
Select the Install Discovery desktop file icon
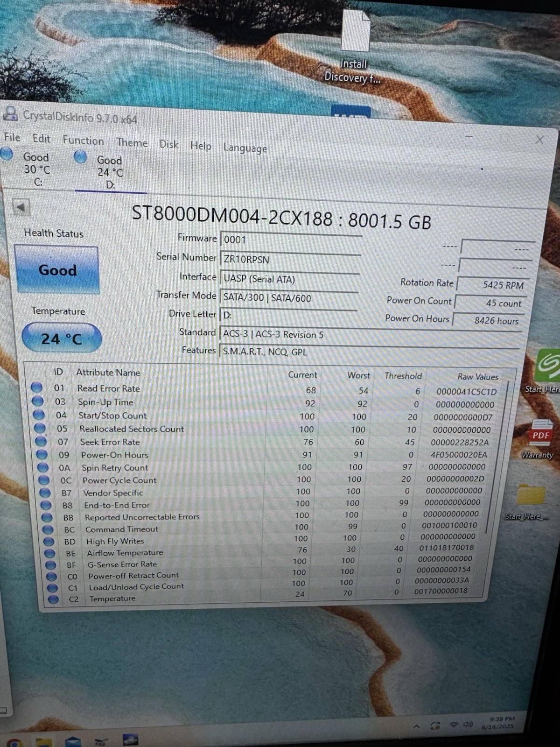pos(354,46)
